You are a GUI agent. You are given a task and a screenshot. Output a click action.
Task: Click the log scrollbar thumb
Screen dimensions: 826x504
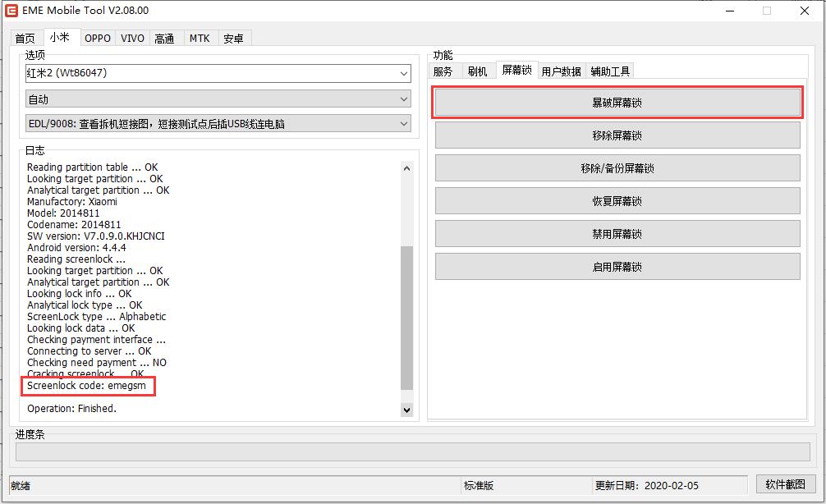pos(406,318)
